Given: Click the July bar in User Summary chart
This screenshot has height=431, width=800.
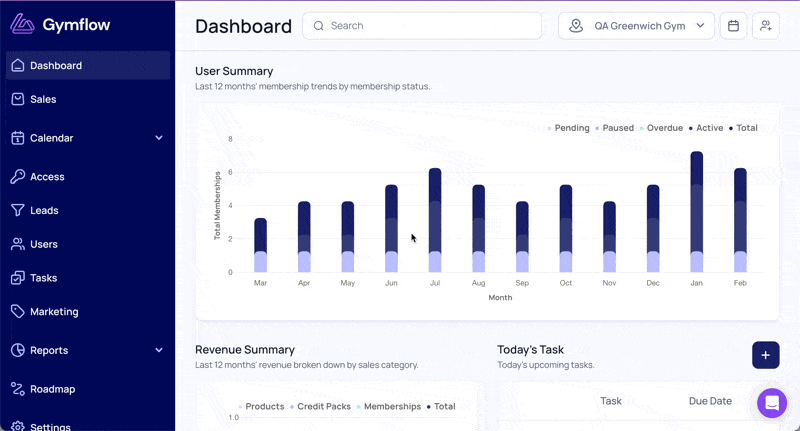Looking at the screenshot, I should [x=435, y=220].
